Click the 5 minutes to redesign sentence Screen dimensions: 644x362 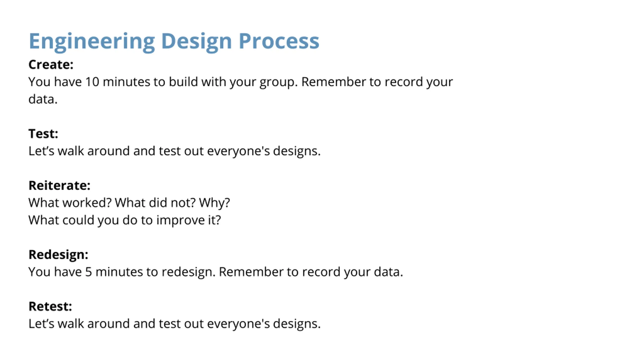coord(216,272)
